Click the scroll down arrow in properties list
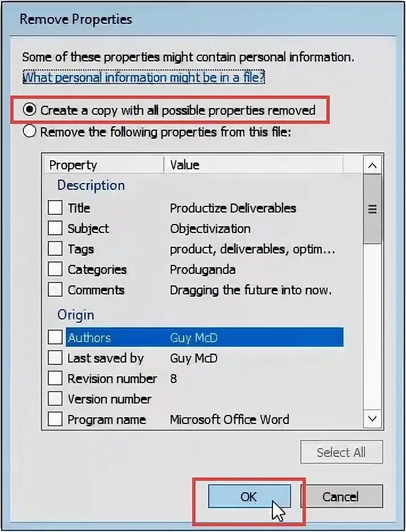This screenshot has height=532, width=406. 372,419
